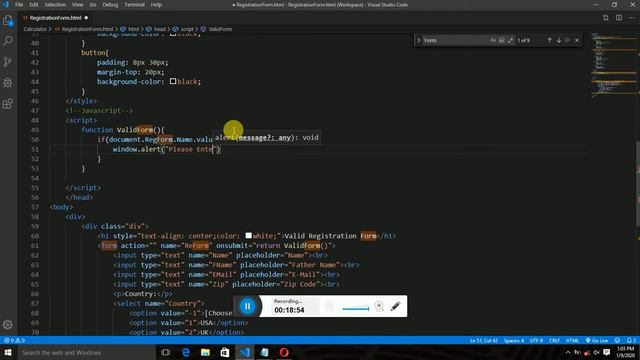640x360 pixels.
Task: Go to next match in find widget
Action: click(x=559, y=40)
